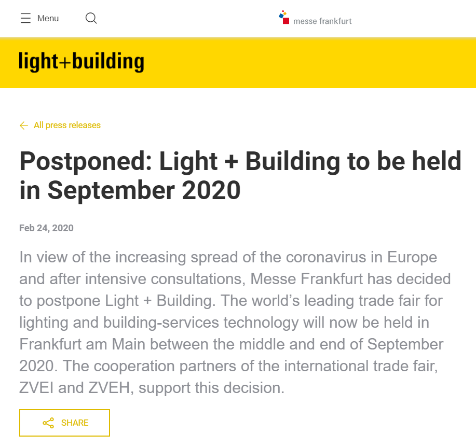Viewport: 476px width, 448px height.
Task: Click "in September 2020" in the headline
Action: (x=130, y=190)
